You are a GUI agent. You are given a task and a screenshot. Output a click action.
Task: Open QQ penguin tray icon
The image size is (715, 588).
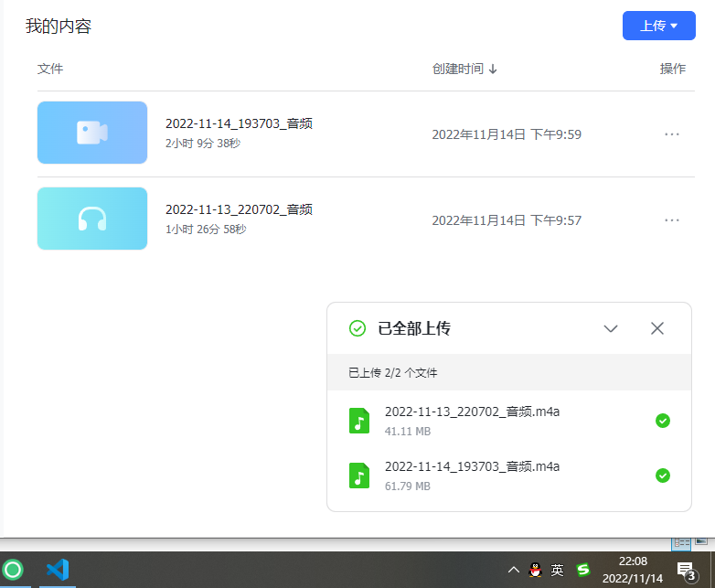tap(536, 570)
